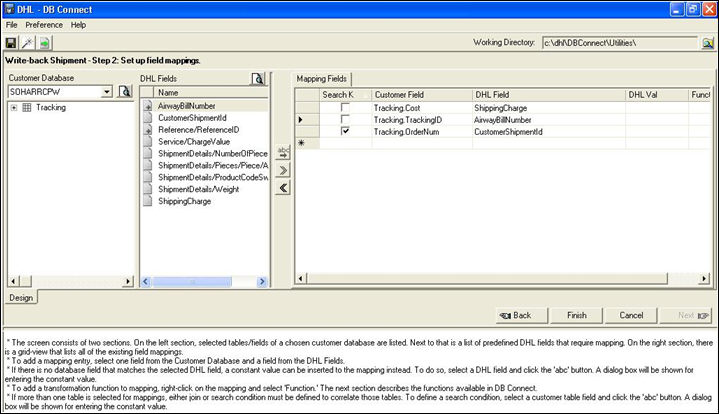719x414 pixels.
Task: Click the disabled Next button
Action: coord(686,315)
